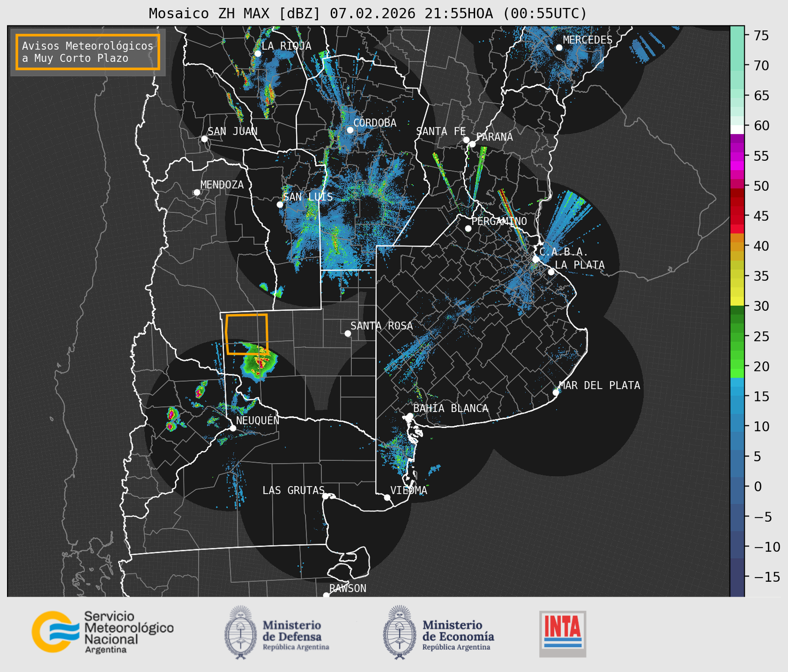Click the Bahía Blanca city label

(450, 408)
